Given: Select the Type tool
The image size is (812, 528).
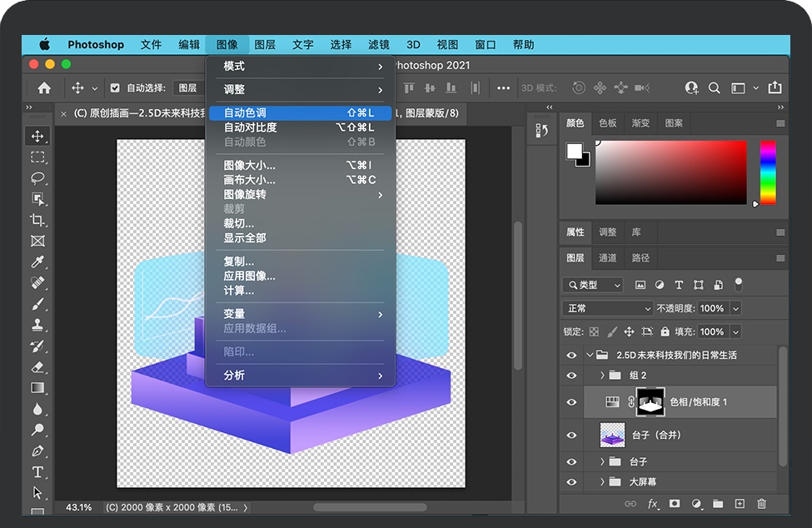Looking at the screenshot, I should tap(37, 472).
